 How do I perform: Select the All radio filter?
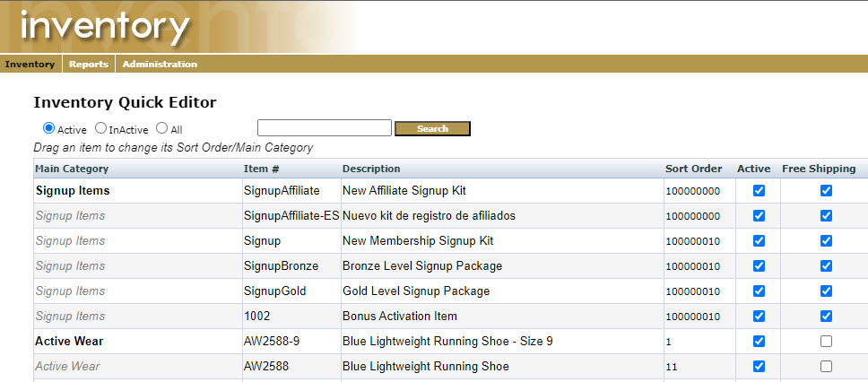[162, 128]
